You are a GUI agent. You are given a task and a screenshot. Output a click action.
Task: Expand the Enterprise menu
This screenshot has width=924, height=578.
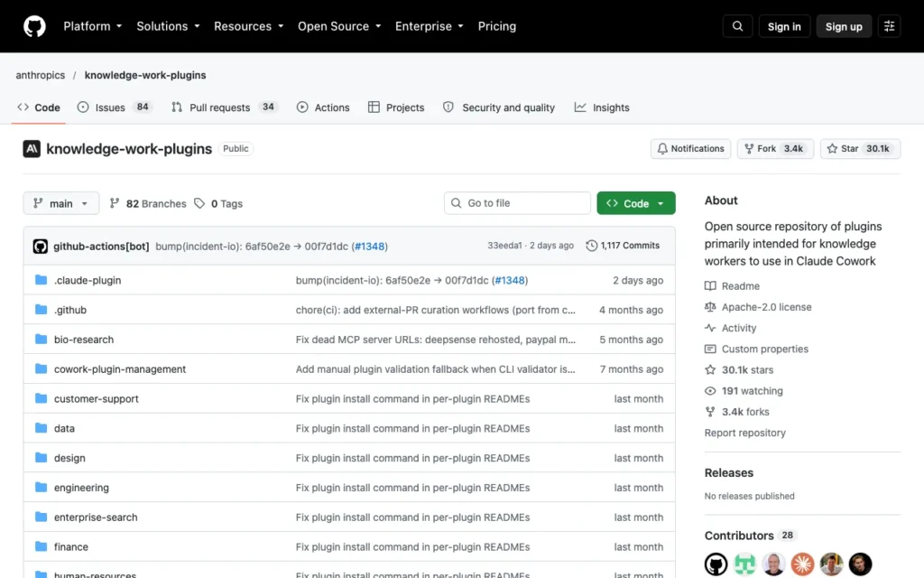(x=429, y=26)
